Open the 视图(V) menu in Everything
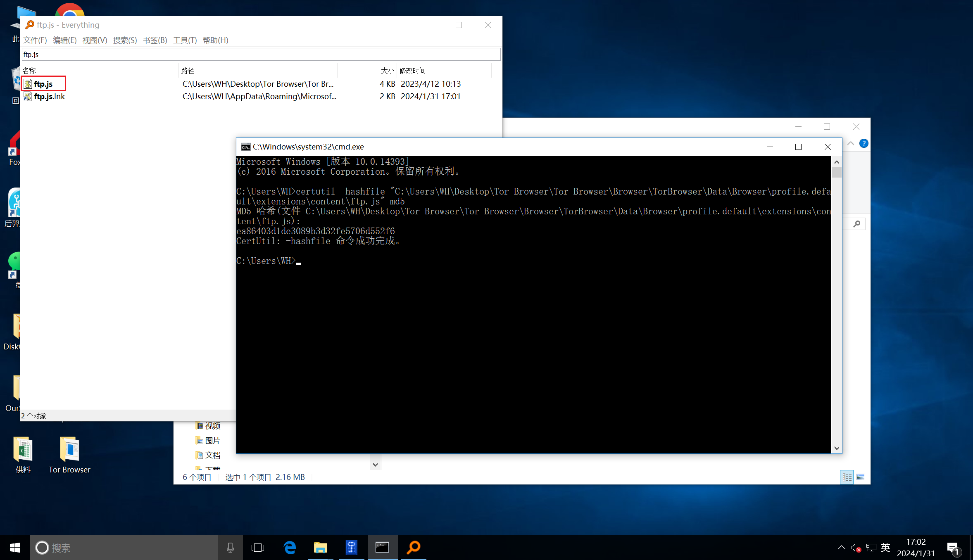Image resolution: width=973 pixels, height=560 pixels. tap(95, 40)
